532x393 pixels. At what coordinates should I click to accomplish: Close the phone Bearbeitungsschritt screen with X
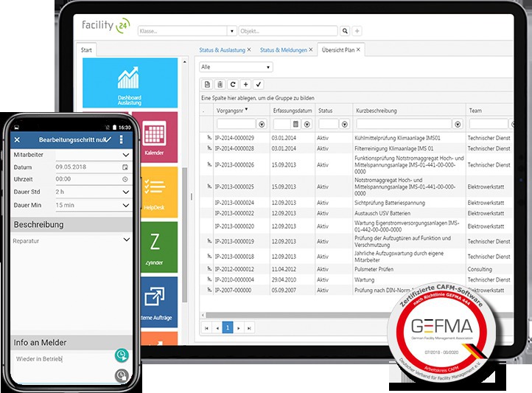click(x=17, y=140)
